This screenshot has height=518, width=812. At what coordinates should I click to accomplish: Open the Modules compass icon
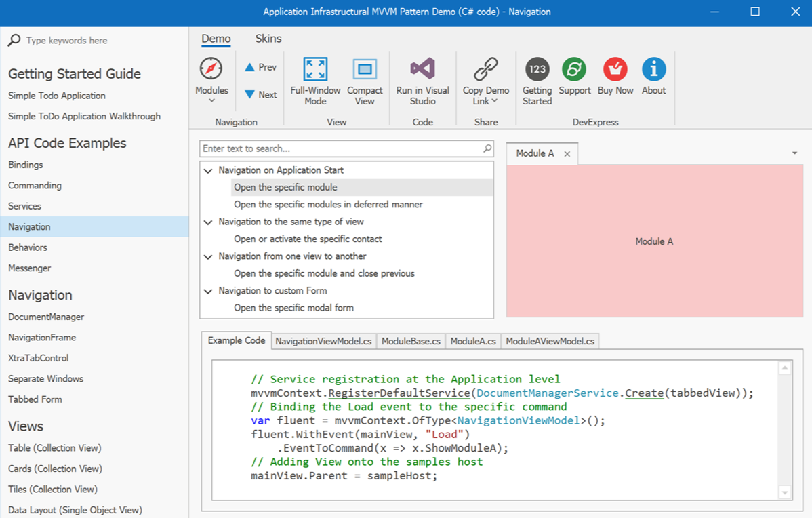point(211,68)
